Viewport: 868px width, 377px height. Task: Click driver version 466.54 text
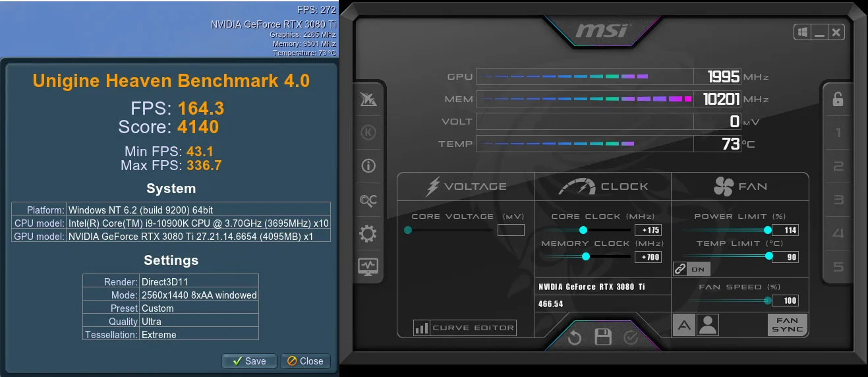click(551, 304)
